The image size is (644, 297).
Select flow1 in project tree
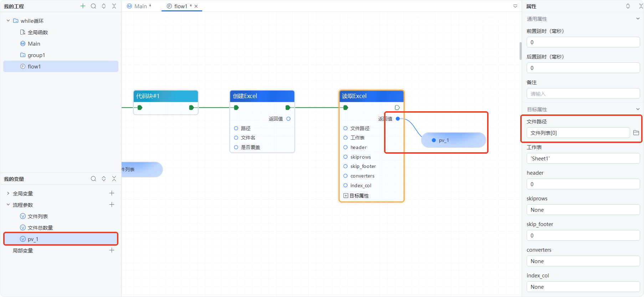click(61, 66)
